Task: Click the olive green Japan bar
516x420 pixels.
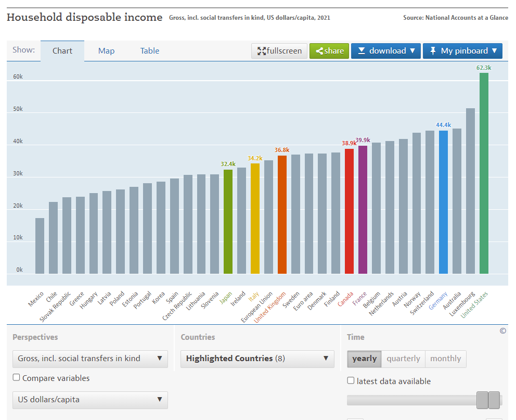Action: [x=228, y=222]
